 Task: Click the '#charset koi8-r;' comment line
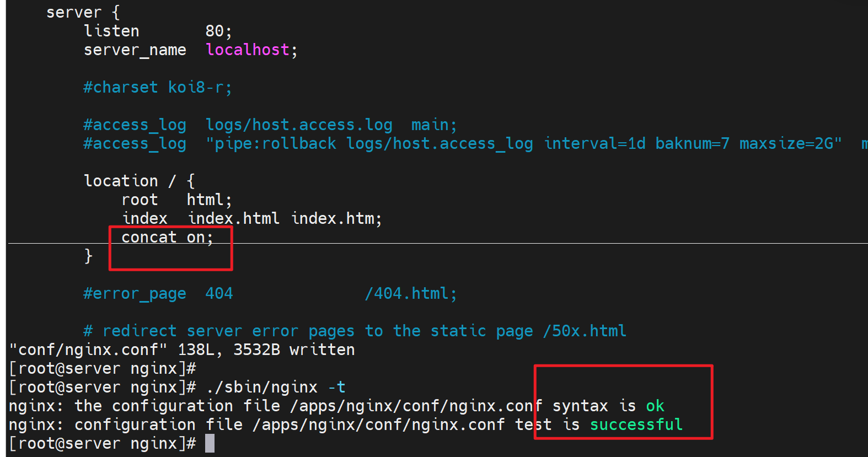pos(158,88)
